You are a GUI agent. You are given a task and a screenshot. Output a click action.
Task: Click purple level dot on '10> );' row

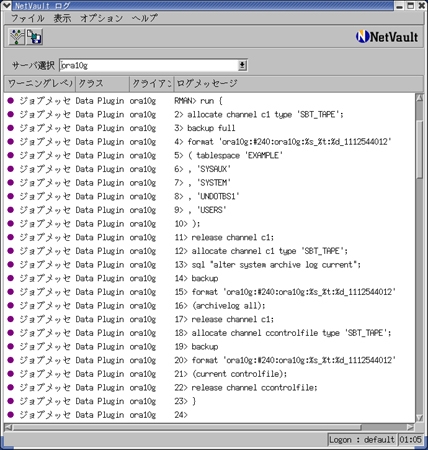tap(11, 224)
